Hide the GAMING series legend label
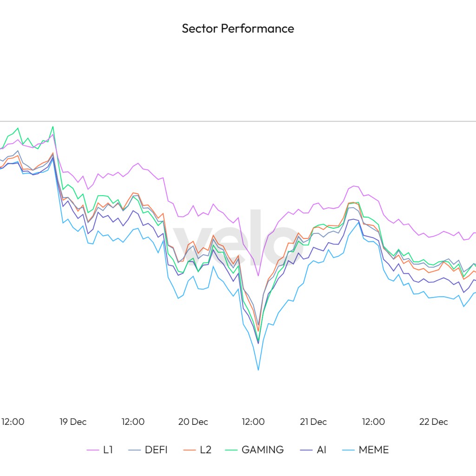Screen dimensions: 476x476 262,450
